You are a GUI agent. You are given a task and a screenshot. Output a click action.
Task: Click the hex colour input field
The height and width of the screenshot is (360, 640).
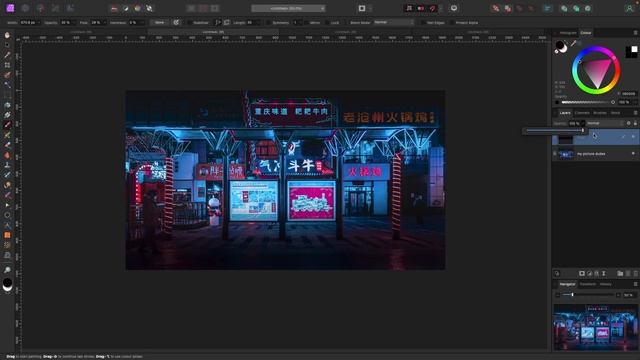tap(628, 94)
